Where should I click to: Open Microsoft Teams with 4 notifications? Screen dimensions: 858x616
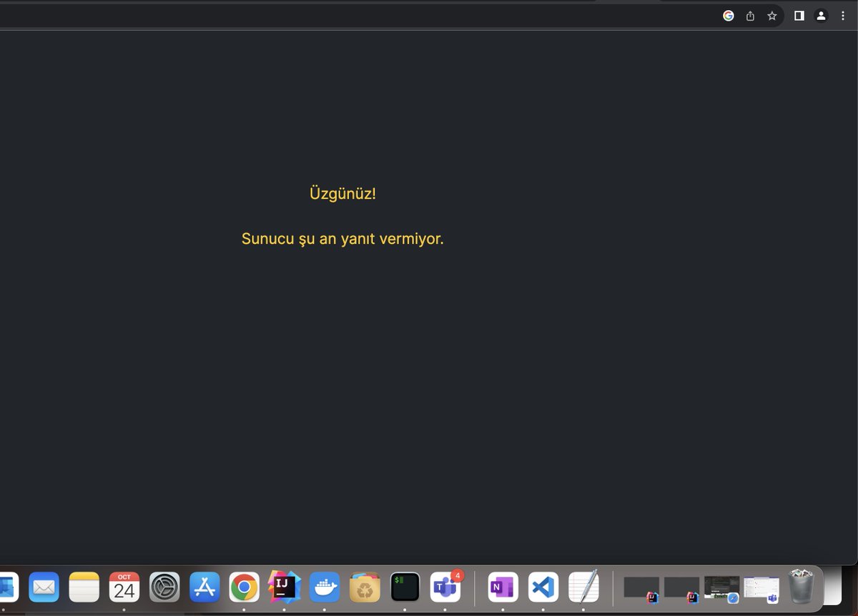445,587
